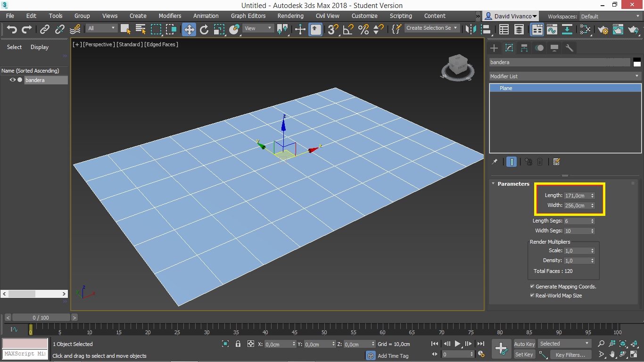The image size is (644, 362).
Task: Click the Select and Place tool
Action: (x=234, y=29)
